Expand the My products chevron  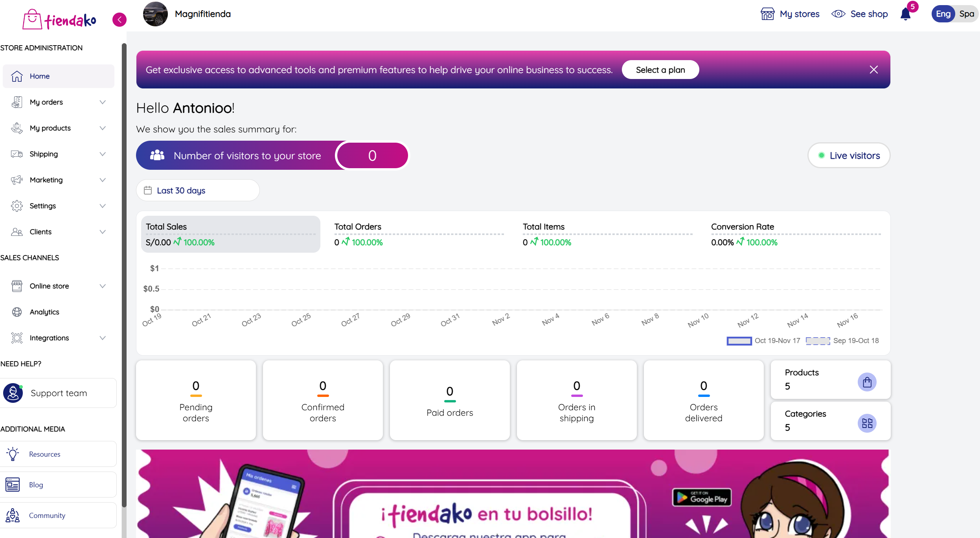click(103, 128)
